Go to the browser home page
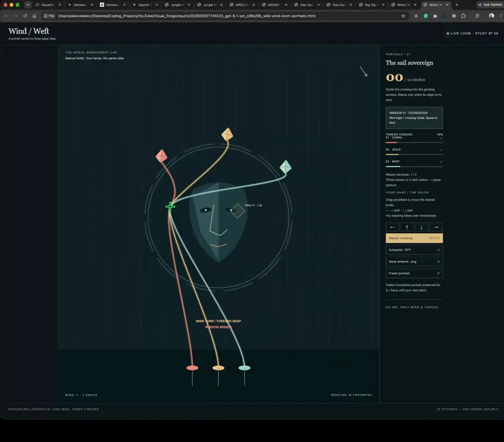The width and height of the screenshot is (504, 442). (34, 16)
